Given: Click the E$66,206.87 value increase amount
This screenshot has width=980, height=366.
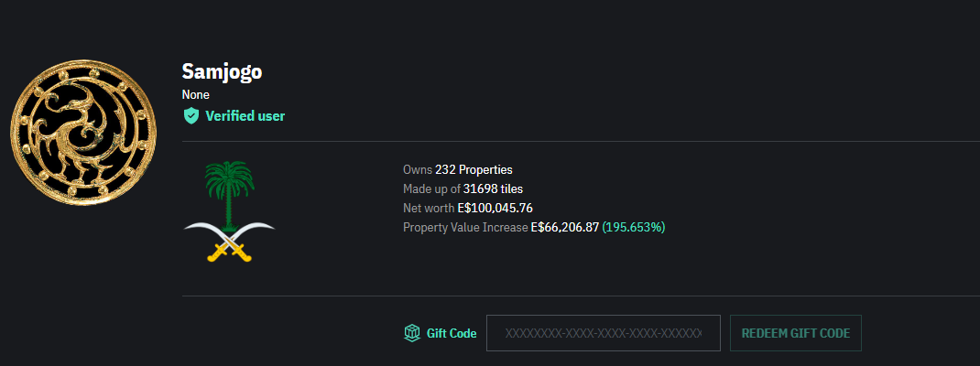Looking at the screenshot, I should point(564,227).
